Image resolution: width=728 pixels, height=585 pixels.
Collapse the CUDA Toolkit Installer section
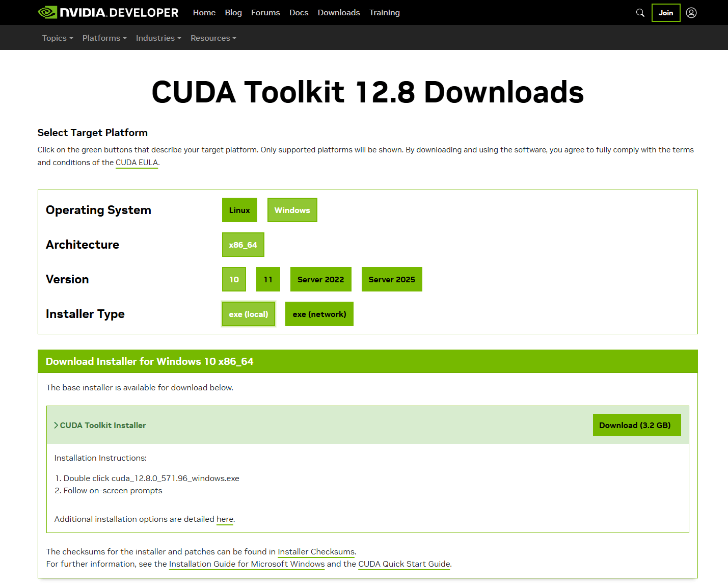point(100,425)
